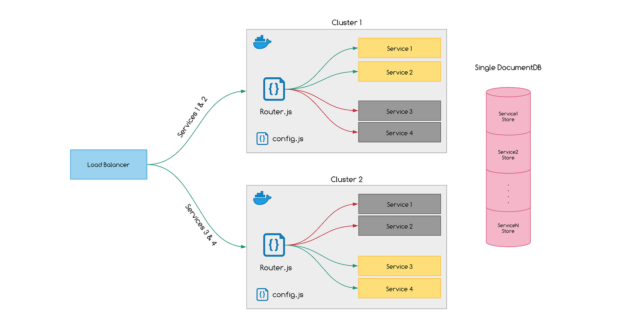Click yellow Service 4 box in Cluster 2
Image resolution: width=644 pixels, height=322 pixels.
[x=400, y=289]
